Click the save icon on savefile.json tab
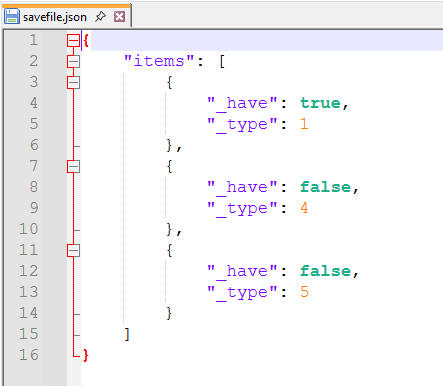This screenshot has height=386, width=443. (x=12, y=16)
